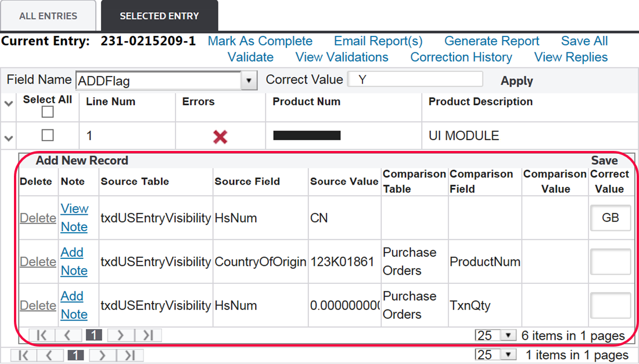Click the Product Description column header
This screenshot has height=364, width=639.
(x=480, y=102)
